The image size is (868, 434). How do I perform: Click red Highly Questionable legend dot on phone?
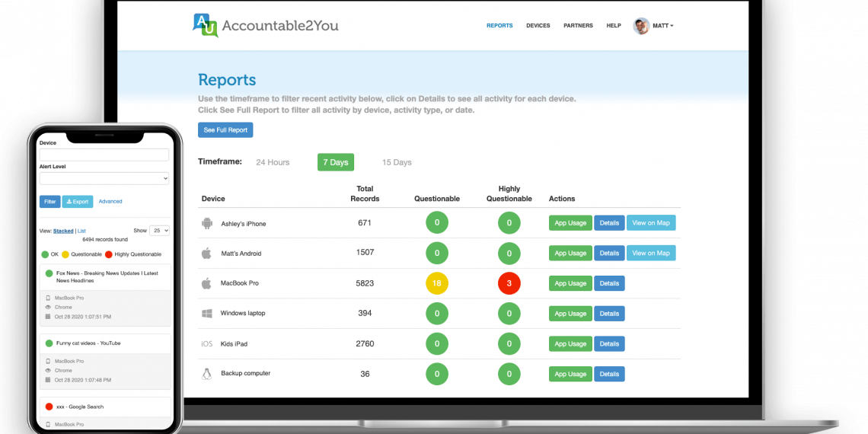(x=108, y=254)
